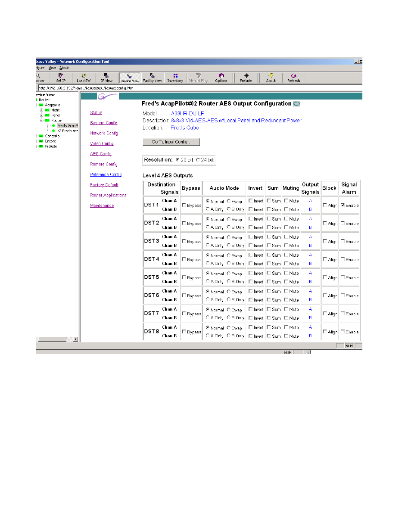
Task: Click the Grass Valley logo in the banner
Action: [107, 96]
